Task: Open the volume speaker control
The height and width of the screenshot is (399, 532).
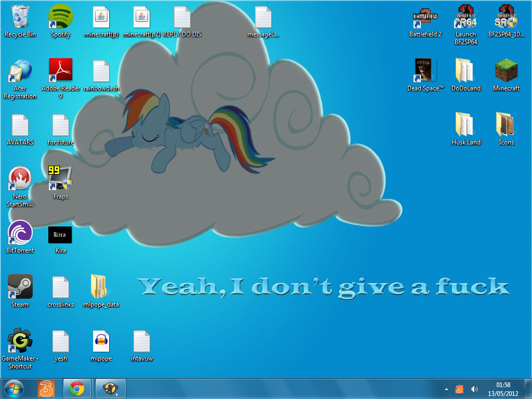Action: (474, 389)
